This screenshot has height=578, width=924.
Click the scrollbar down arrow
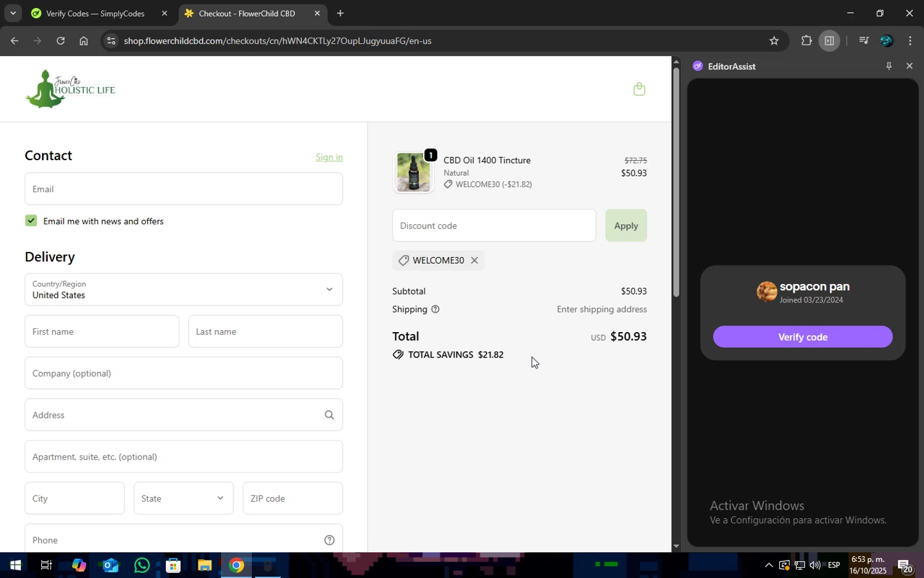tap(676, 546)
